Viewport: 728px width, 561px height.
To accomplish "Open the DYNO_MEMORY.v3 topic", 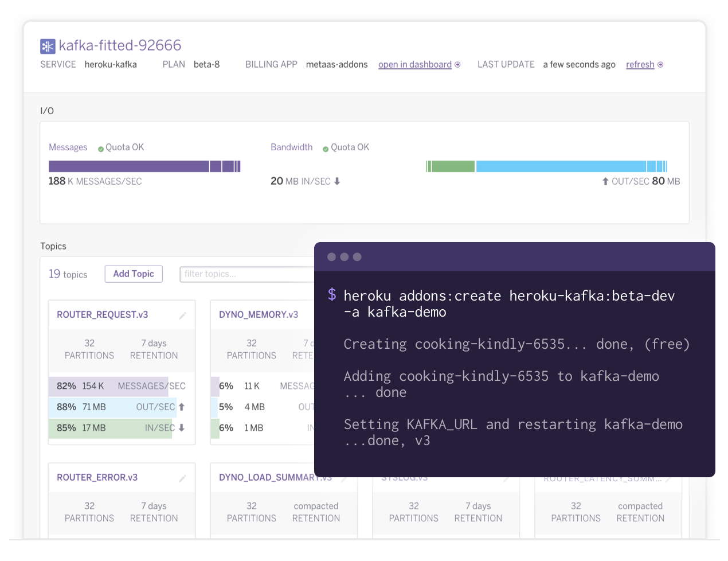I will [x=259, y=314].
